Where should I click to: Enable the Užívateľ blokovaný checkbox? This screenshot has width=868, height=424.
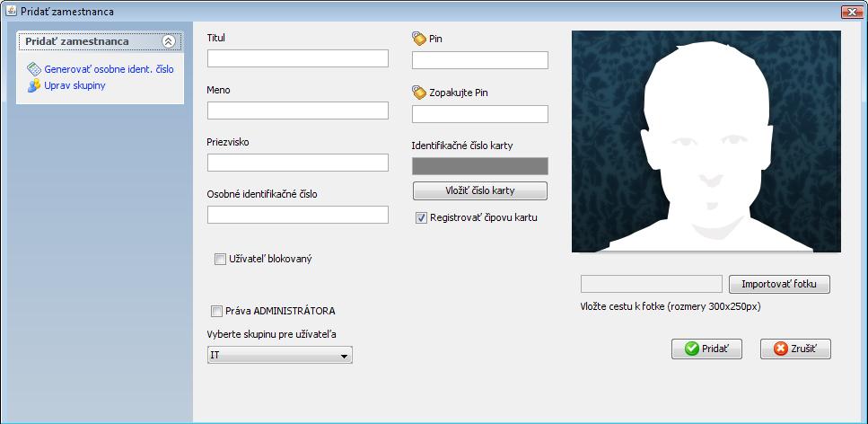[220, 259]
